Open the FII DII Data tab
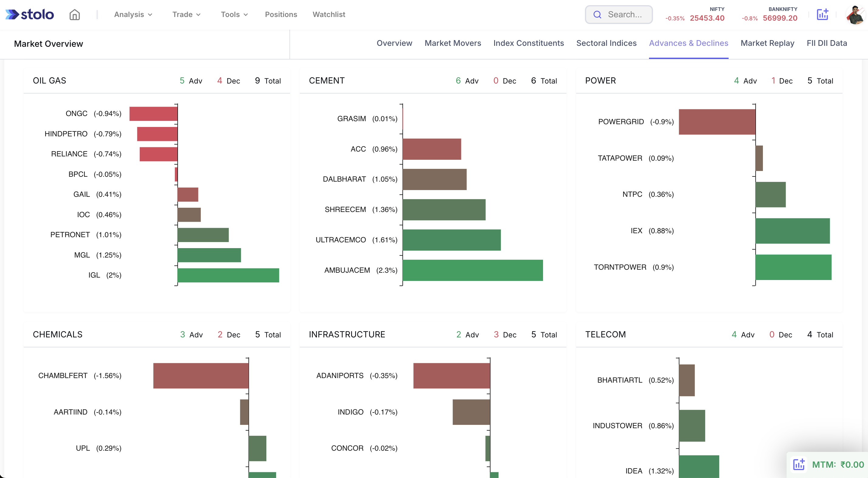Image resolution: width=868 pixels, height=478 pixels. 827,43
